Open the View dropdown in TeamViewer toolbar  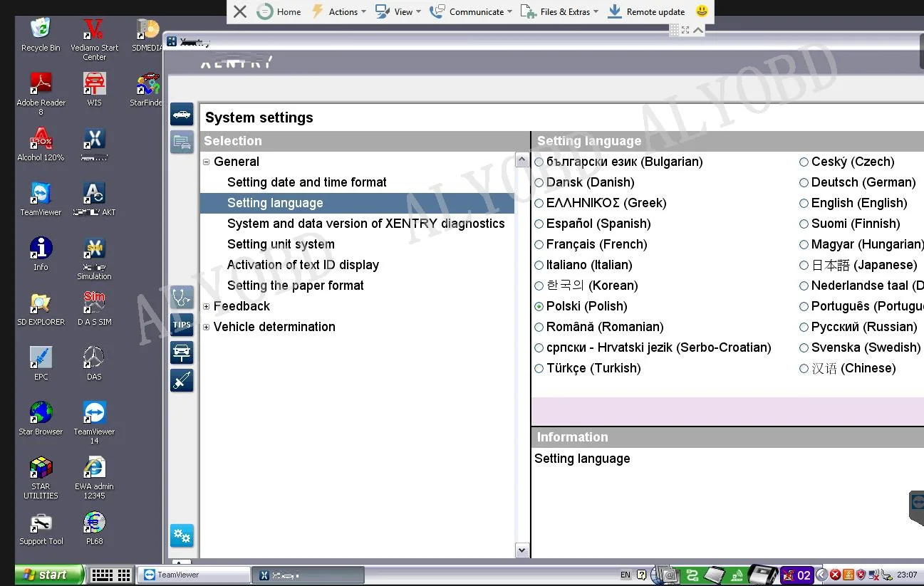[398, 11]
